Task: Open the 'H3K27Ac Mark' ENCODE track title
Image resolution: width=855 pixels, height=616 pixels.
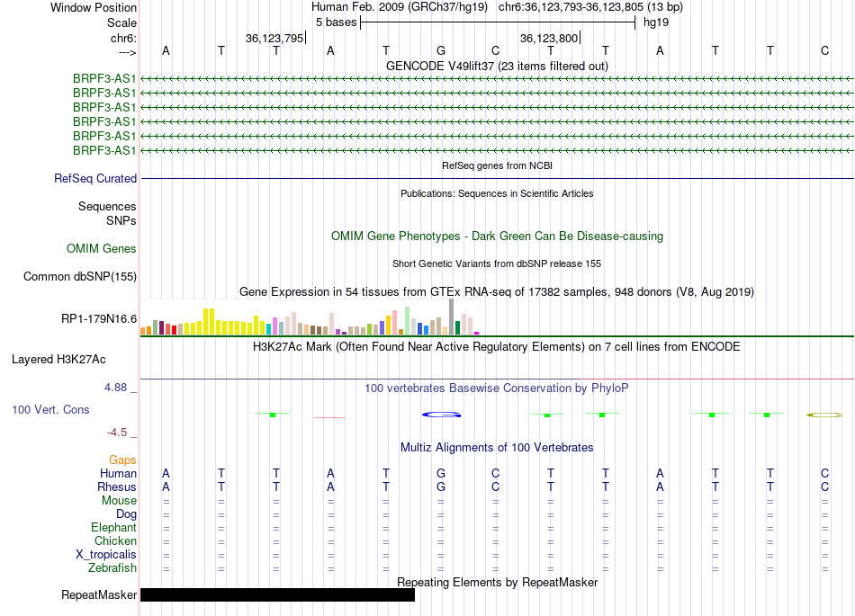Action: 497,347
